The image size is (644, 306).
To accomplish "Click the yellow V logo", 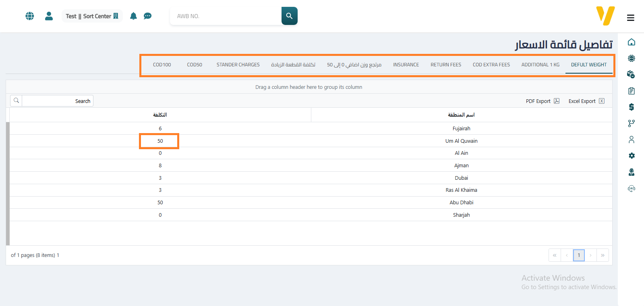I will tap(605, 16).
